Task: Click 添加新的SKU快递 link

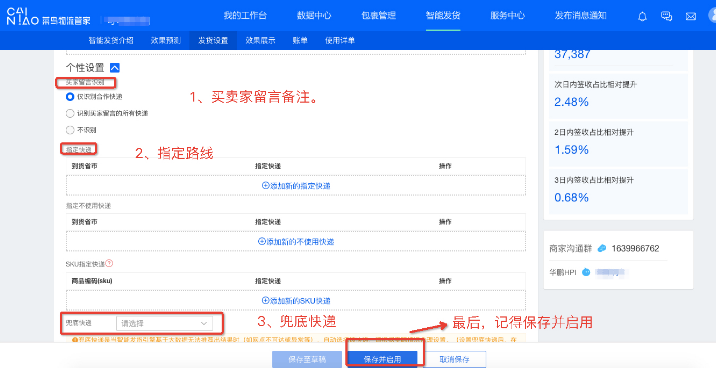Action: [296, 301]
